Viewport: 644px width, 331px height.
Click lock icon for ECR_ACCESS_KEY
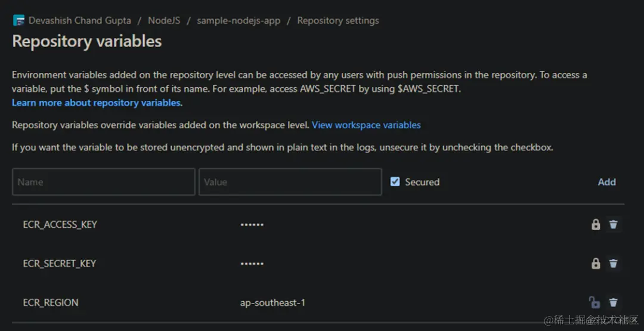[x=596, y=224]
